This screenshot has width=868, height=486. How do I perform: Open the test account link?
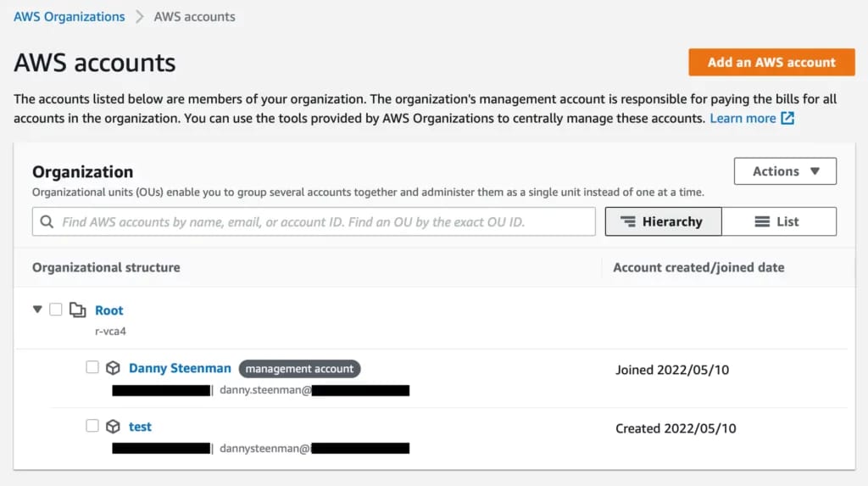[x=140, y=427]
